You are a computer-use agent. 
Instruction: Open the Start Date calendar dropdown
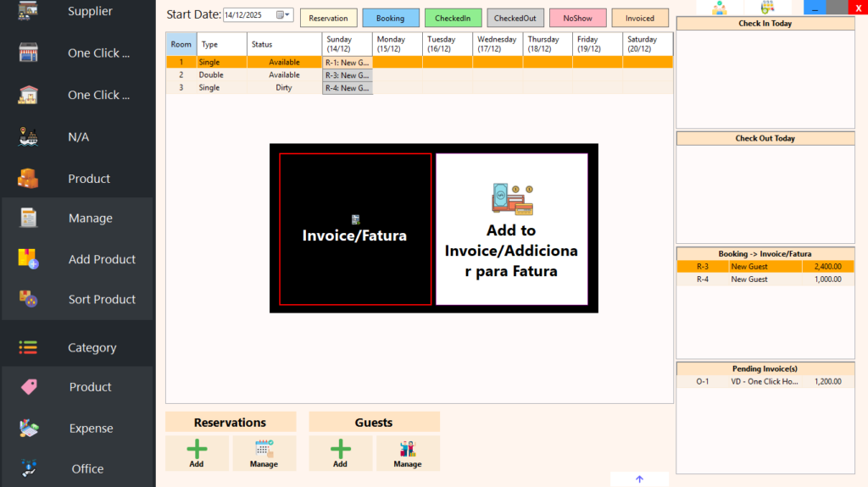click(283, 15)
